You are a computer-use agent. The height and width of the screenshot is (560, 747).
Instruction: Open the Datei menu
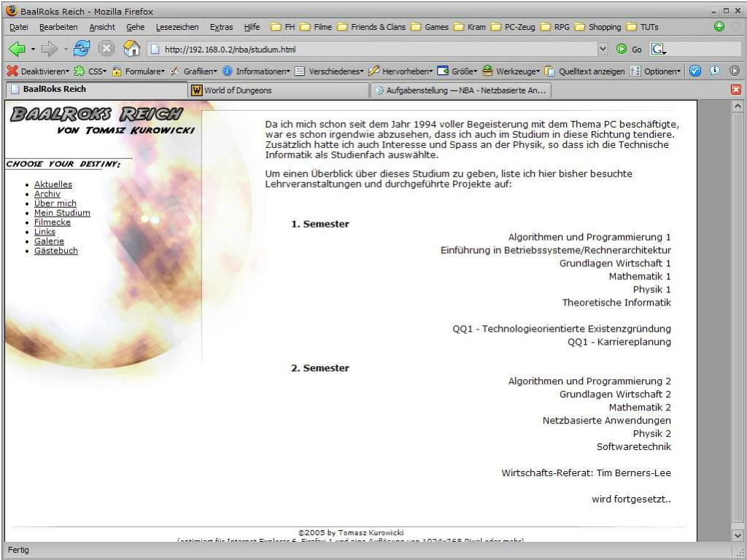[x=18, y=27]
